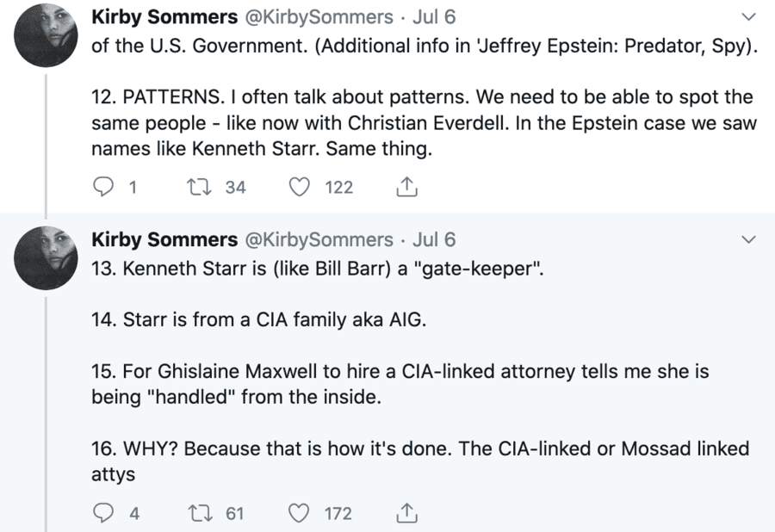This screenshot has height=532, width=775.
Task: Expand the second tweet's options chevron
Action: pyautogui.click(x=748, y=238)
